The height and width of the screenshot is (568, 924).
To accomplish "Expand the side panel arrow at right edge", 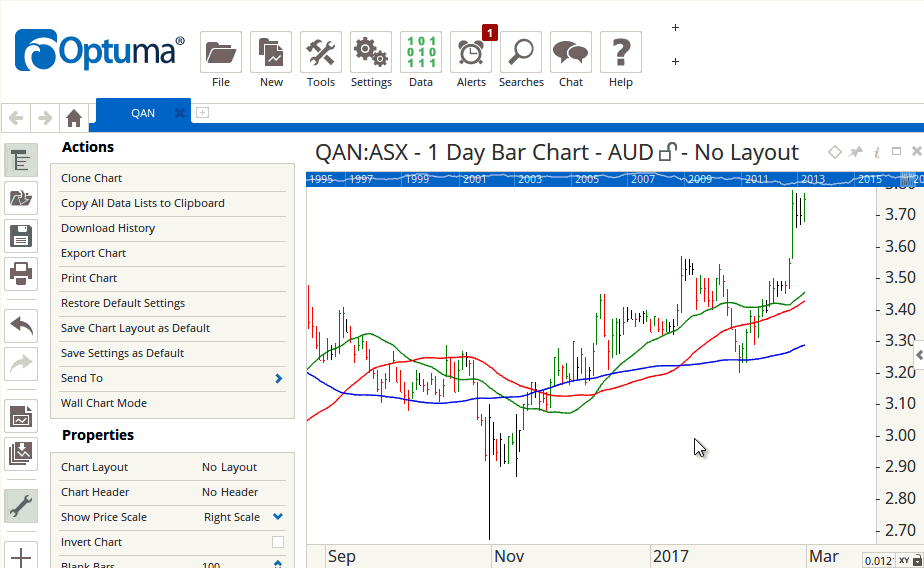I will (919, 355).
